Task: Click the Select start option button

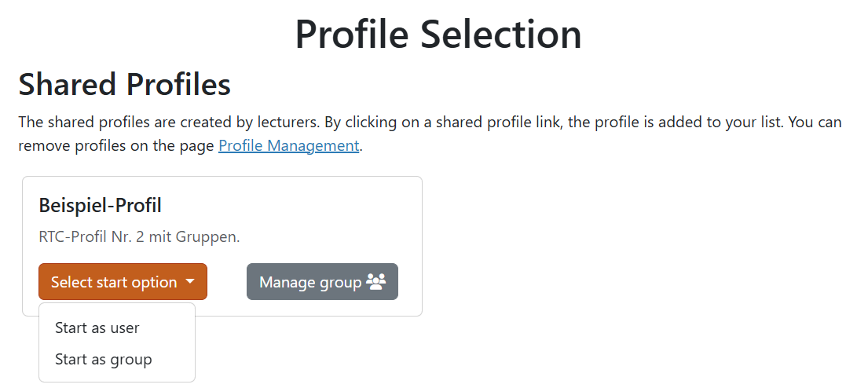Action: point(114,282)
